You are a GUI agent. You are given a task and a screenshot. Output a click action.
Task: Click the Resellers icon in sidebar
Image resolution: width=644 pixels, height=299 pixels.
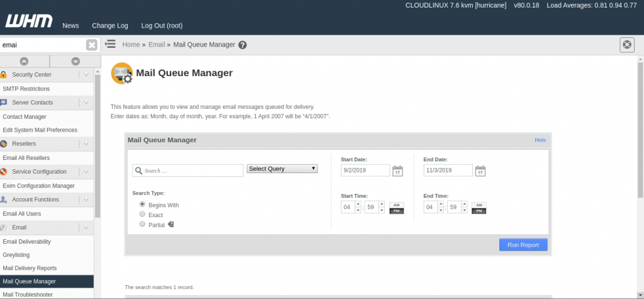[4, 144]
